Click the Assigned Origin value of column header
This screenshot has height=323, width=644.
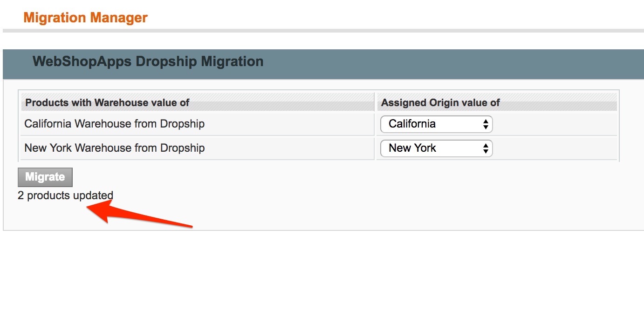point(440,102)
